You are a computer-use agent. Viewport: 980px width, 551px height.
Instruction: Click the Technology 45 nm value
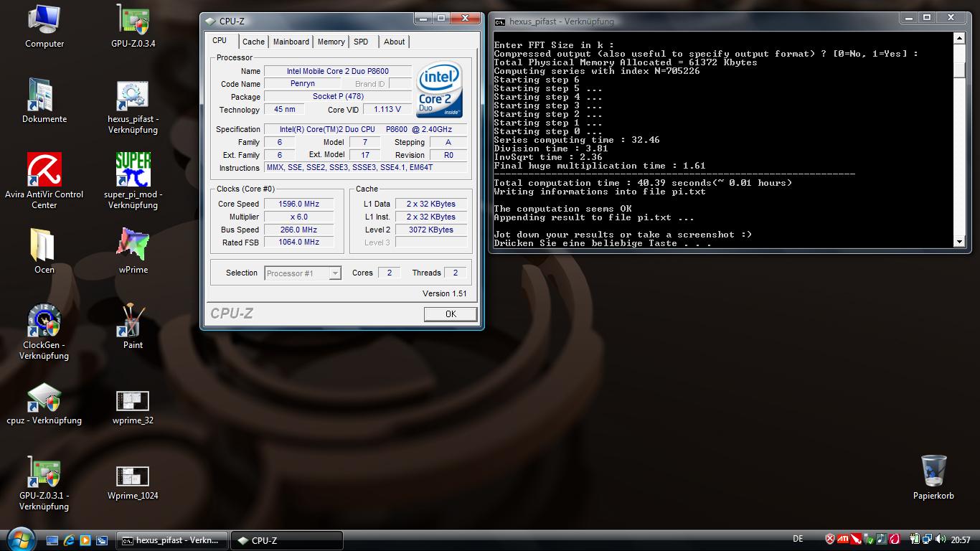tap(284, 110)
